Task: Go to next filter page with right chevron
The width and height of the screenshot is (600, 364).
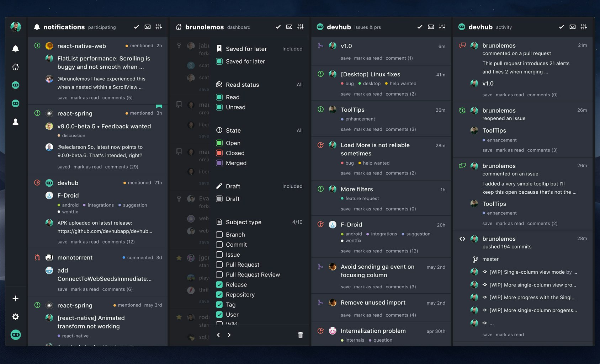Action: tap(229, 335)
